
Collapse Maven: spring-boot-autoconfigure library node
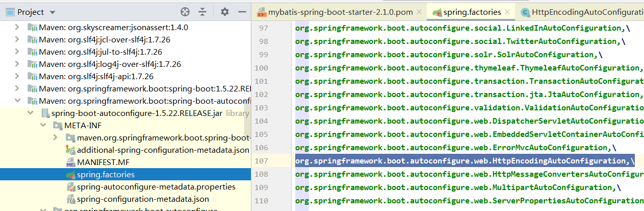pos(17,101)
